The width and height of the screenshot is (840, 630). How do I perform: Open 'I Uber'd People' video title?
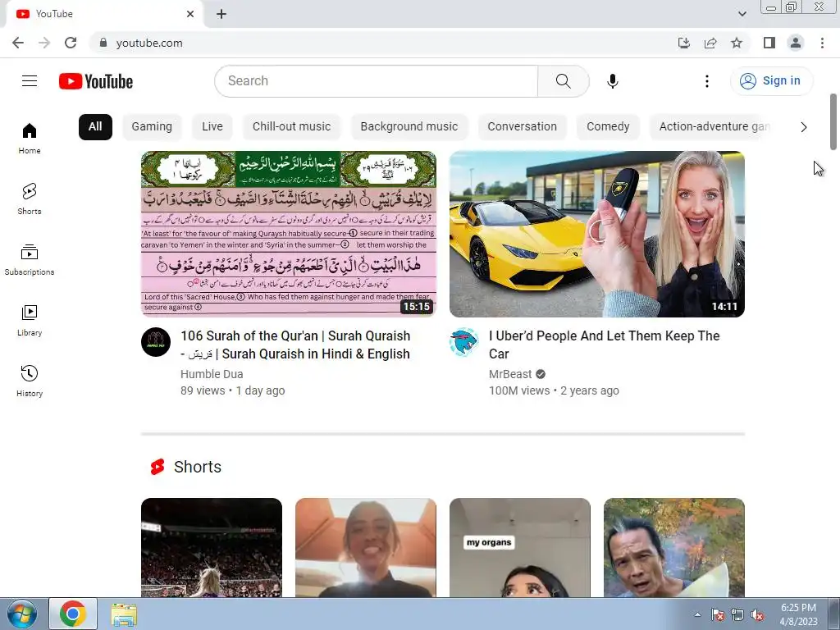pos(605,345)
